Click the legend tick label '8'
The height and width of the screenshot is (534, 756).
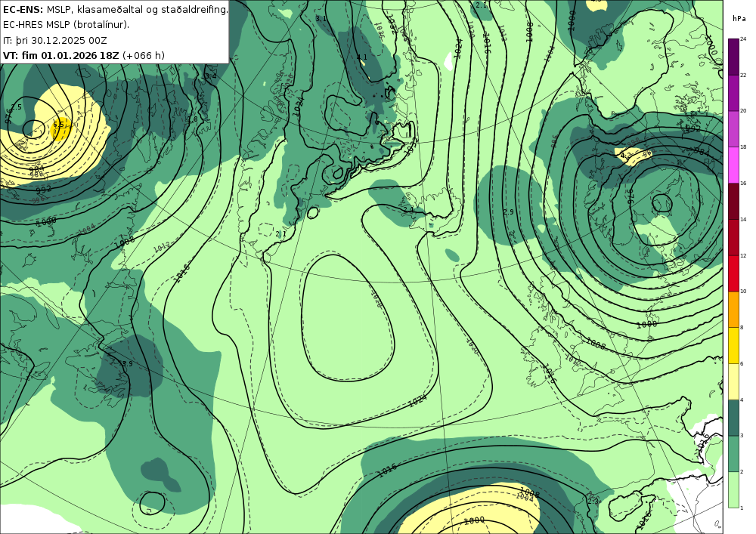(x=742, y=328)
